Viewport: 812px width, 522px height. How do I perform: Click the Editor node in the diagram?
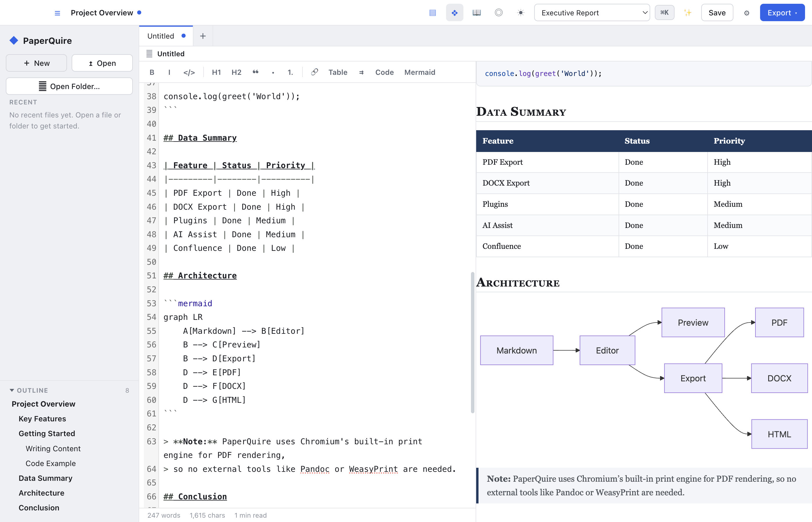[x=607, y=350]
